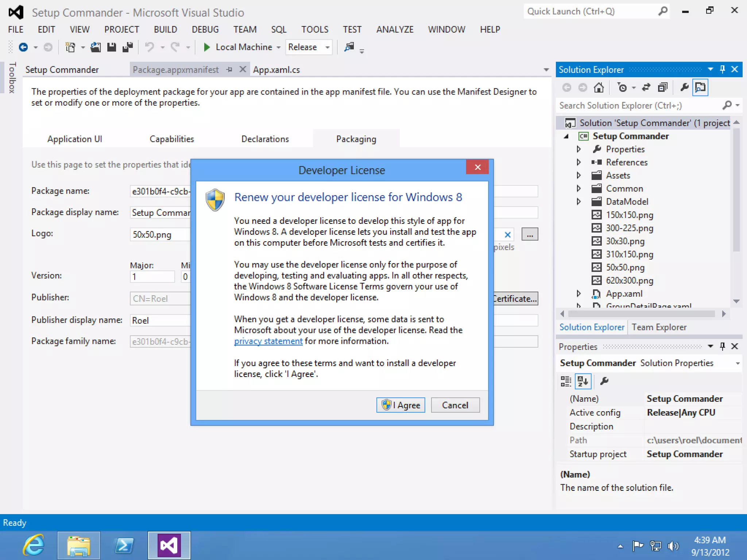Click the Solution Explorer horizontal scrollbar
Viewport: 747px width, 560px height.
click(x=642, y=314)
